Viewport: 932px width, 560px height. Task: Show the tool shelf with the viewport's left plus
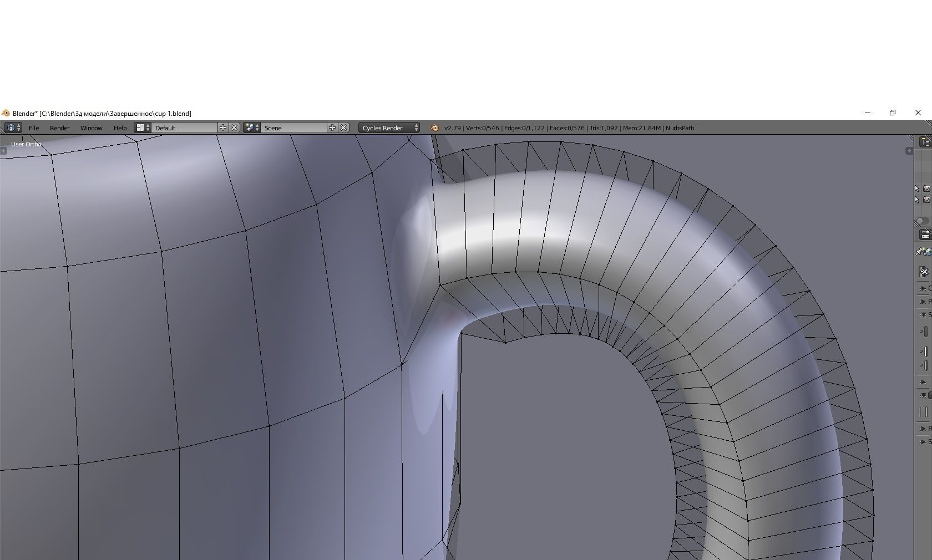pos(3,151)
